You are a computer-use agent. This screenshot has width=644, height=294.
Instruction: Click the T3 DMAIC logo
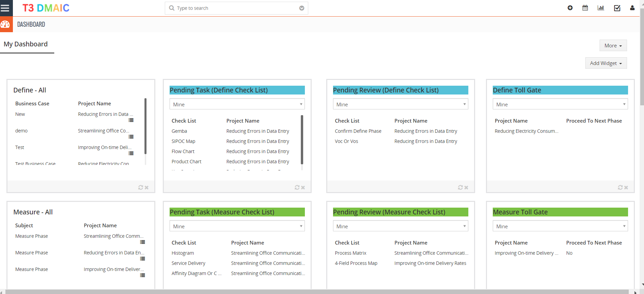click(46, 8)
